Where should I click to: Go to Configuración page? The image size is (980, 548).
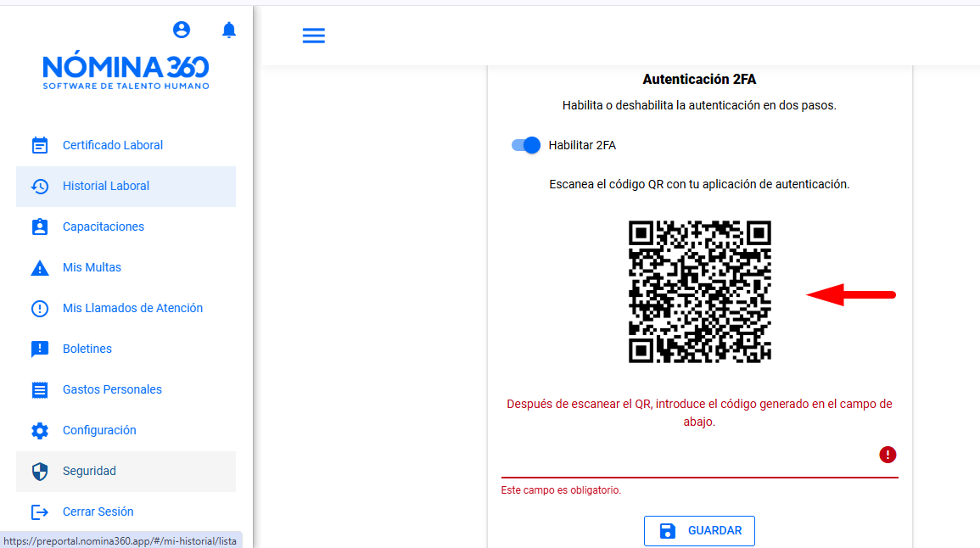126,431
